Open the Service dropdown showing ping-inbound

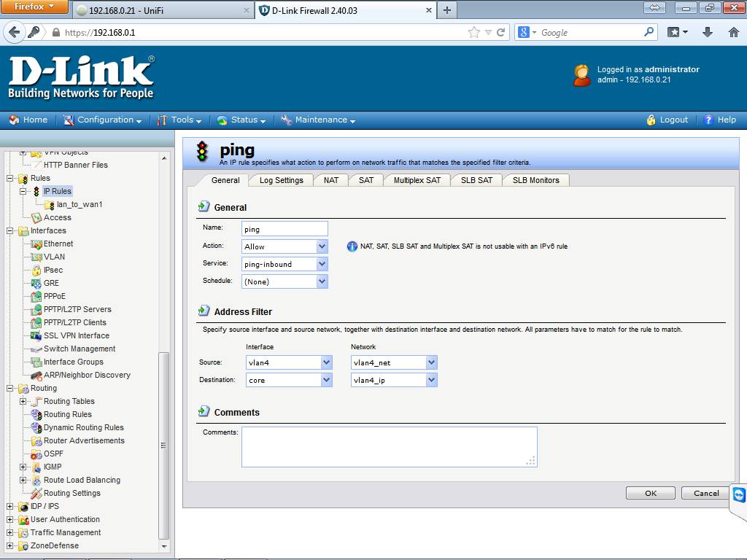tap(285, 264)
